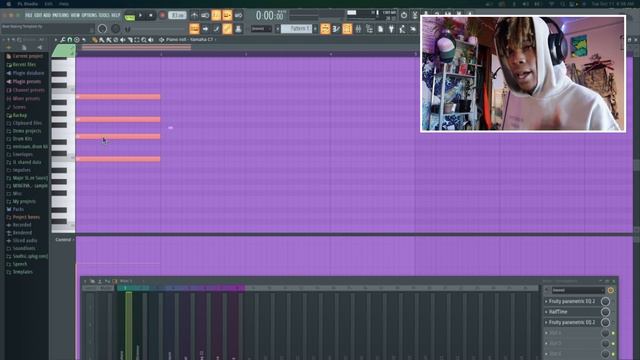
Task: Disable the recording countdown button
Action: click(216, 15)
